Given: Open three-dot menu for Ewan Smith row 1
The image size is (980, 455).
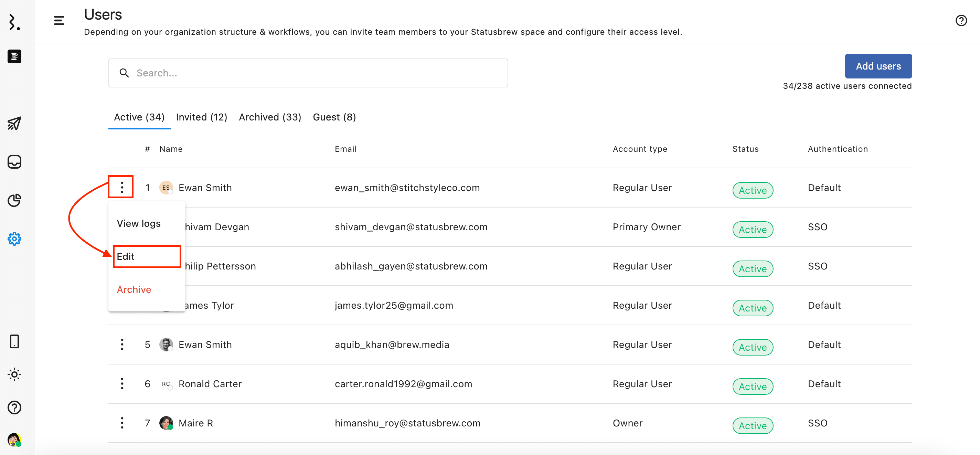Looking at the screenshot, I should tap(122, 187).
